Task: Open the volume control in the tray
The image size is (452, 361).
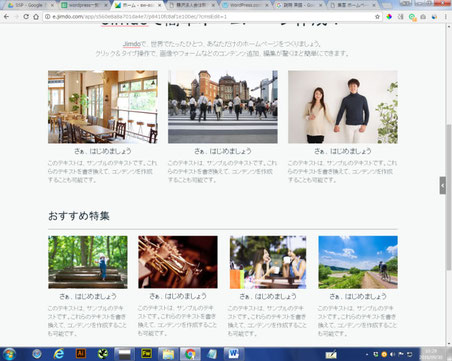Action: [x=392, y=354]
